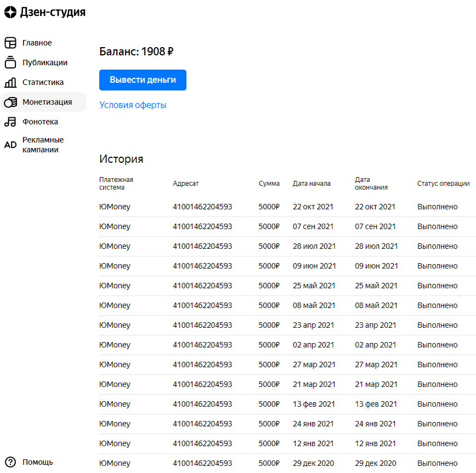Click end date 24 янв 2021

pyautogui.click(x=375, y=424)
